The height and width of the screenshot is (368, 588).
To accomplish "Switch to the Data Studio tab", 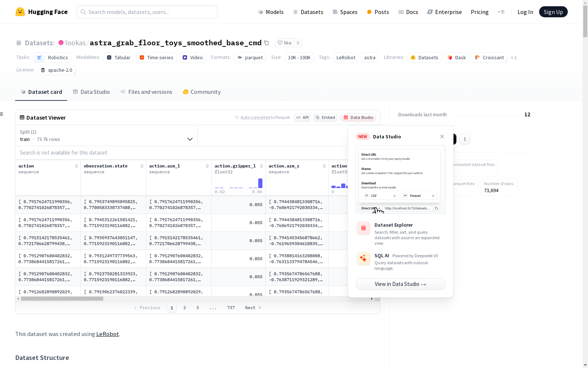I will pos(91,92).
